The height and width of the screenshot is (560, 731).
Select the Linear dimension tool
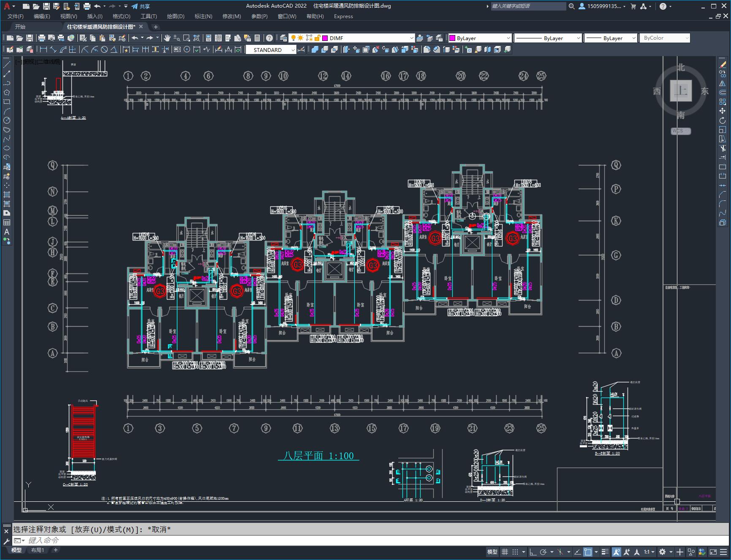(x=43, y=49)
